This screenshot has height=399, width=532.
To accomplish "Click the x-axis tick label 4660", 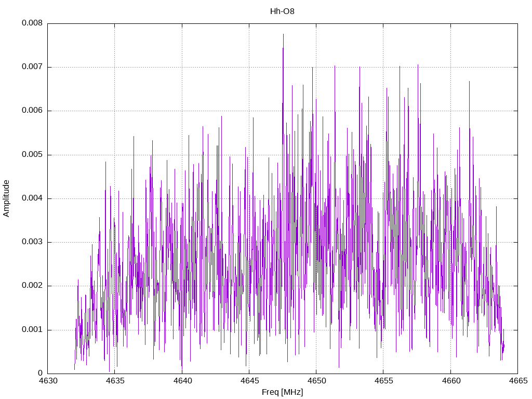I will [451, 381].
